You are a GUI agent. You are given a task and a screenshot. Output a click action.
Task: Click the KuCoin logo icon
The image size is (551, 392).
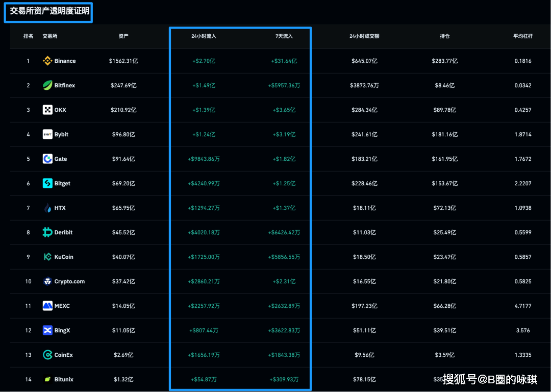[x=47, y=257]
